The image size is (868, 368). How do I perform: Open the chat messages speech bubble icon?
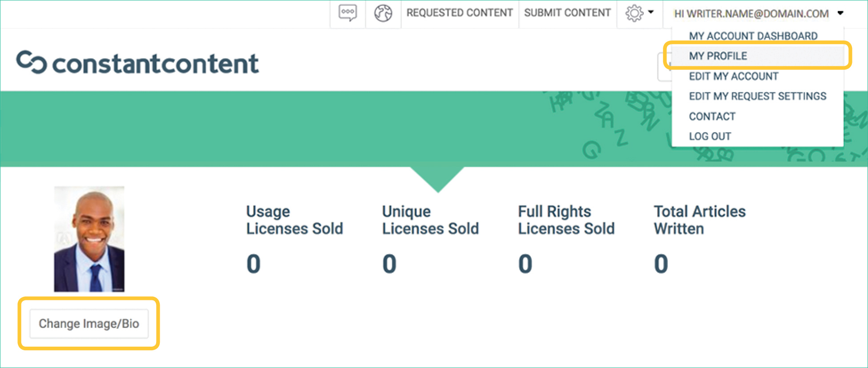tap(347, 13)
